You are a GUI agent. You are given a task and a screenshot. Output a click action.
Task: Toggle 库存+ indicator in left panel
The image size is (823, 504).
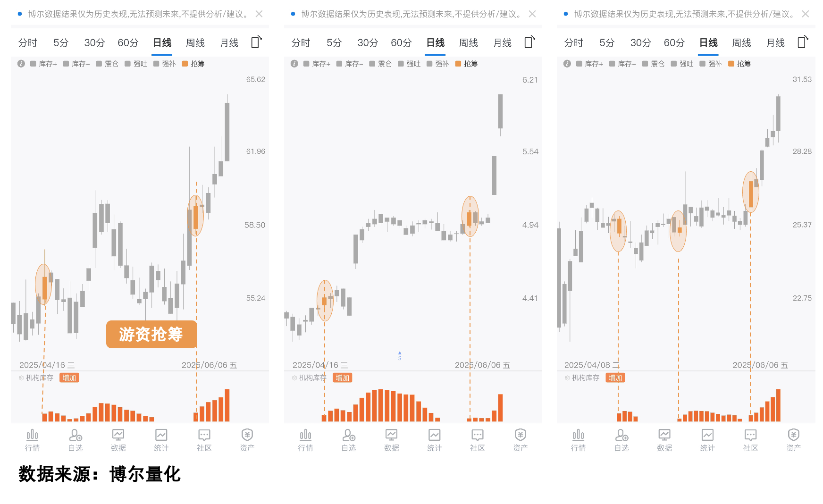point(43,64)
